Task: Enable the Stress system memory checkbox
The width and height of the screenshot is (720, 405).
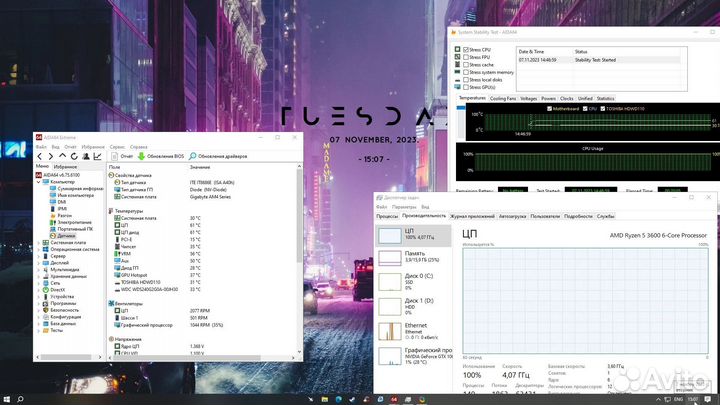Action: click(466, 72)
